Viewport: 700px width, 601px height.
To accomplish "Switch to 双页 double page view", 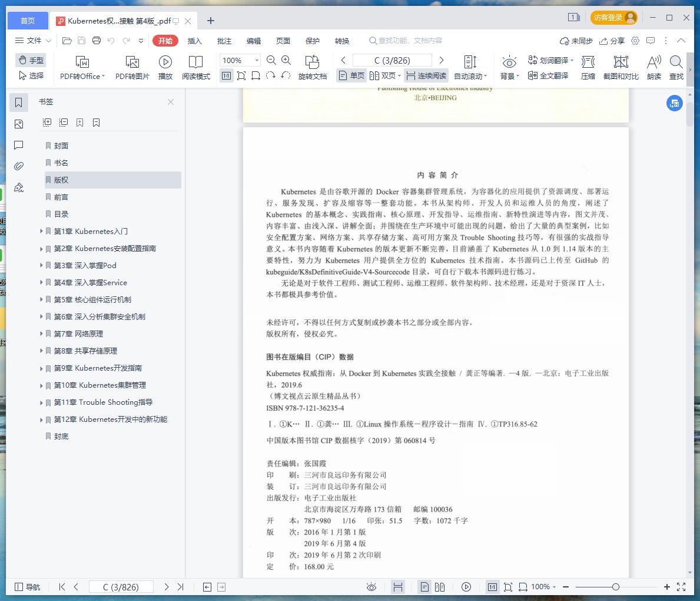I will pos(385,76).
